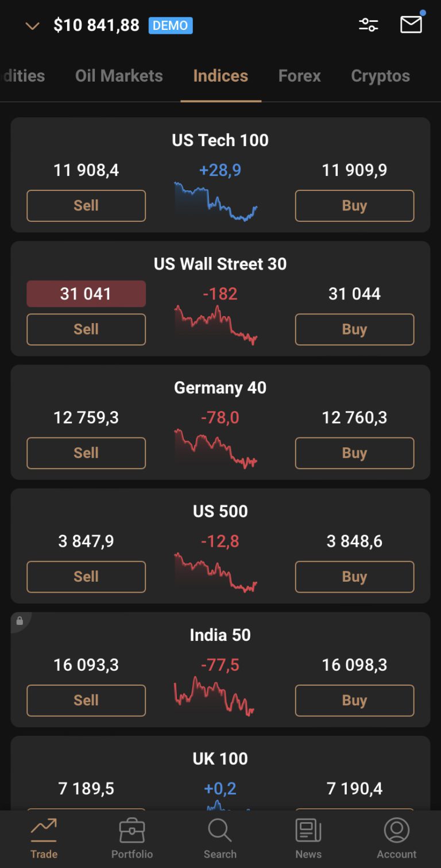Open India 50 sparkline chart
This screenshot has height=868, width=441.
click(x=214, y=696)
